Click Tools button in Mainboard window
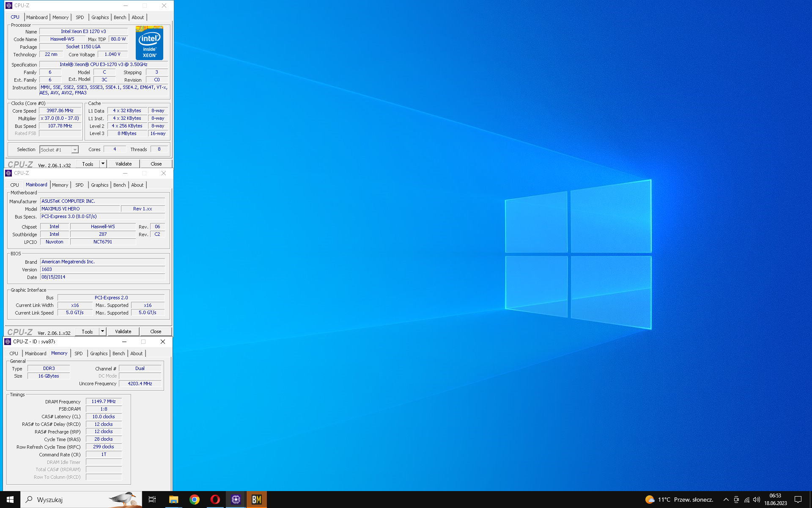The width and height of the screenshot is (812, 508). click(88, 331)
